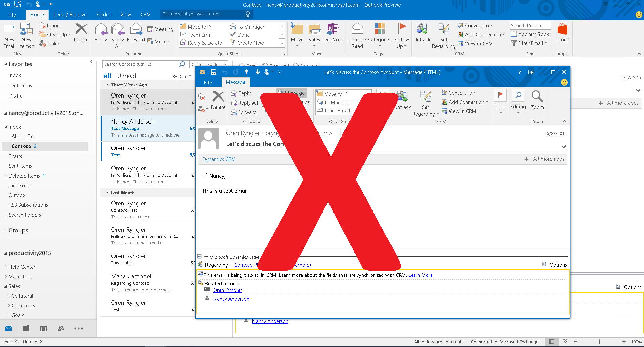Screen dimensions: 644x347
Task: Click the Save icon in message window
Action: [213, 72]
